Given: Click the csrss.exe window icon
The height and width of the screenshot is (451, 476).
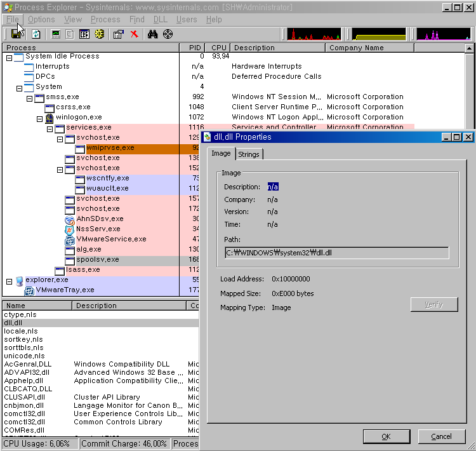Looking at the screenshot, I should coord(49,108).
